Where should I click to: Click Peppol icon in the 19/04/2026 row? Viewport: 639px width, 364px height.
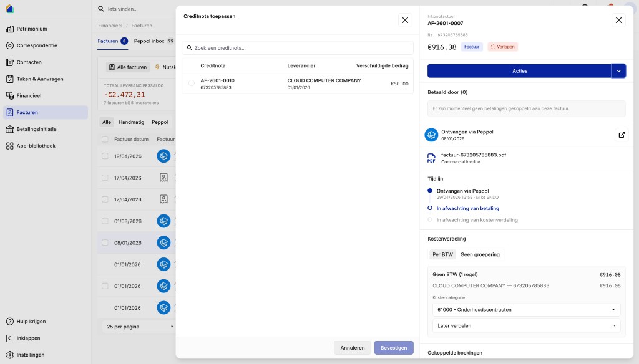163,156
